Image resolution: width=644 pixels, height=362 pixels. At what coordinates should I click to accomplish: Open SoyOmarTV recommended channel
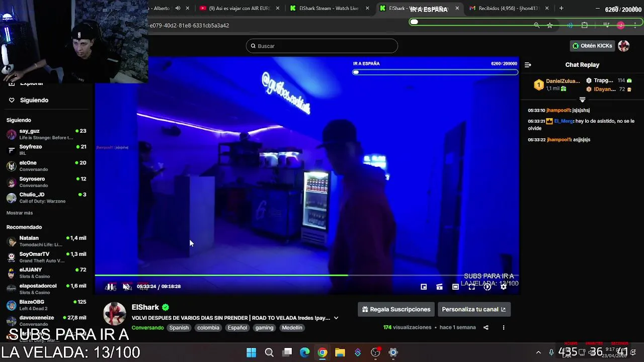pos(46,257)
